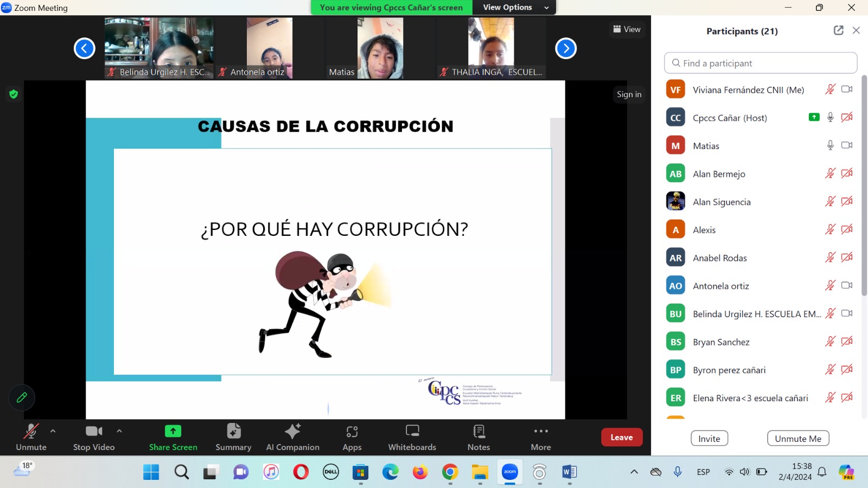This screenshot has height=488, width=868.
Task: Open the Whiteboards tool
Action: tap(412, 437)
